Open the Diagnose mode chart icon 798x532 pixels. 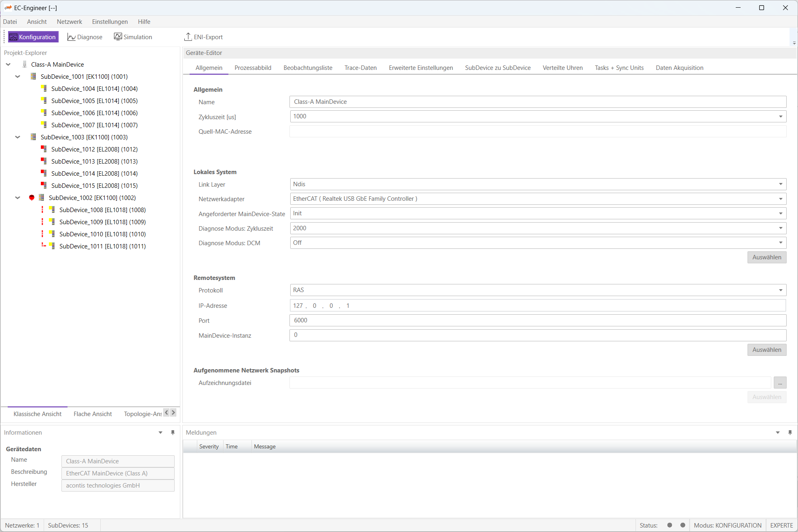(71, 37)
